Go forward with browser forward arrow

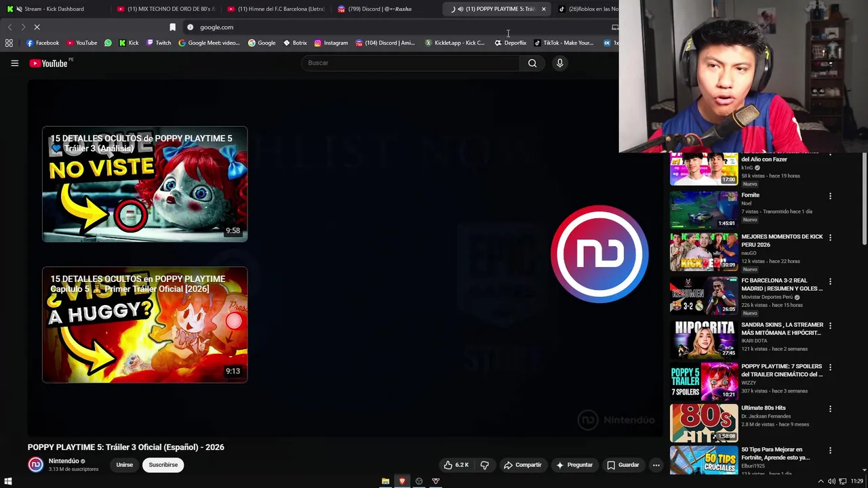(23, 27)
